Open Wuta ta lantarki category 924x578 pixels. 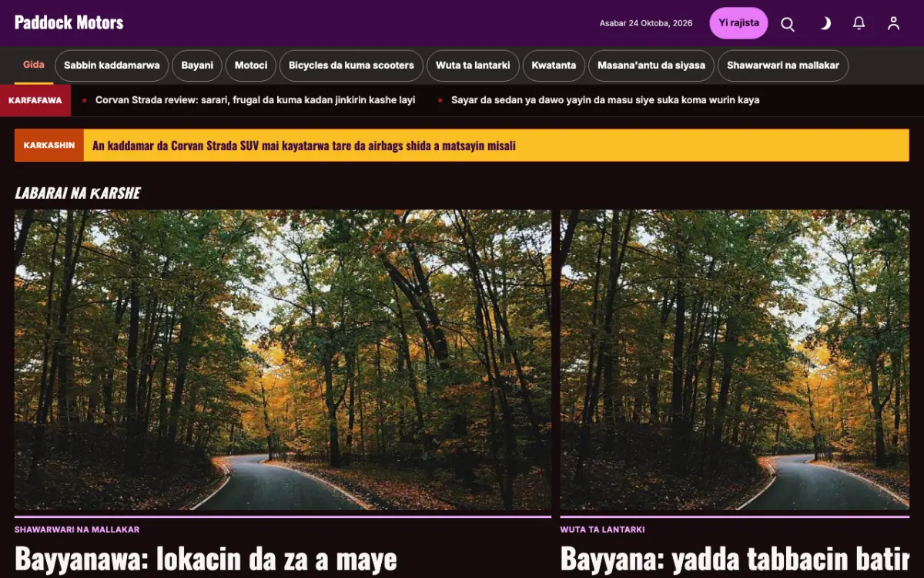click(473, 66)
